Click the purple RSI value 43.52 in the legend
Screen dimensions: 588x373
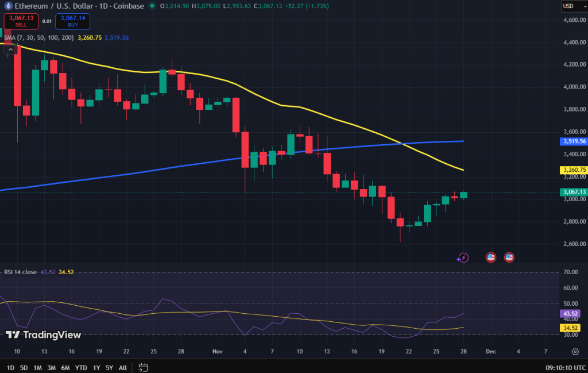click(x=48, y=272)
